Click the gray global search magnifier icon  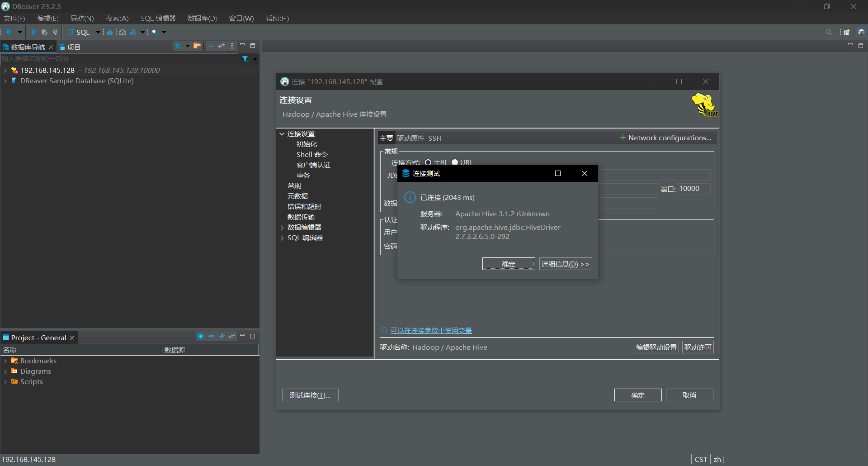click(829, 32)
